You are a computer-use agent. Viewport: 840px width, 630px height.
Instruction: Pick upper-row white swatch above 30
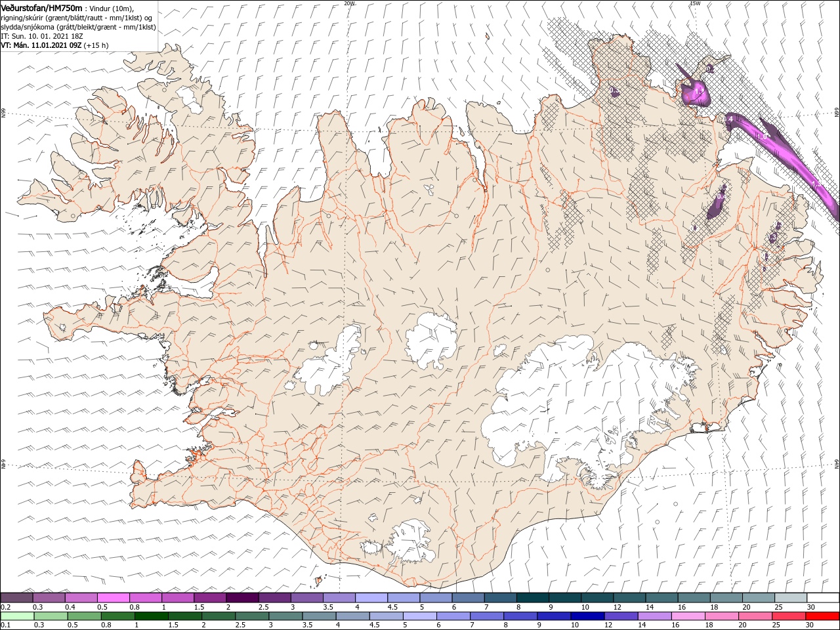[822, 598]
